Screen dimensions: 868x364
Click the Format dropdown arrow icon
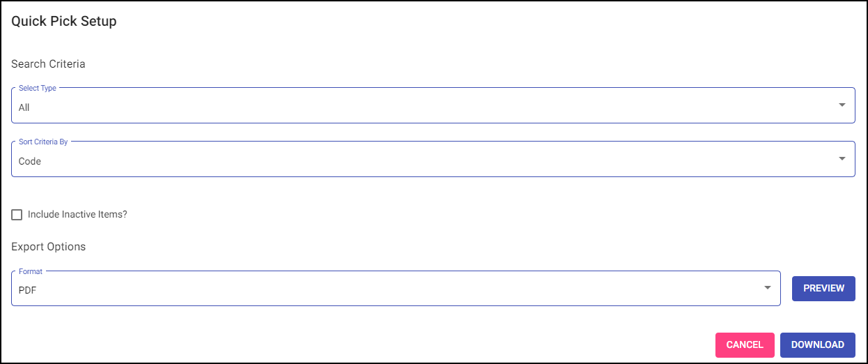pos(768,288)
